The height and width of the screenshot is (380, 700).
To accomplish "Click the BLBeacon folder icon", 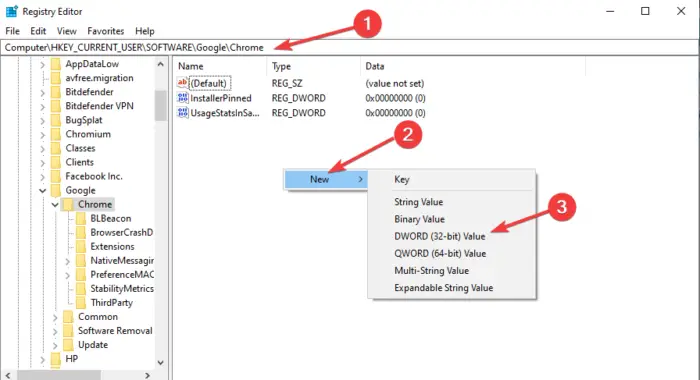I will point(81,219).
